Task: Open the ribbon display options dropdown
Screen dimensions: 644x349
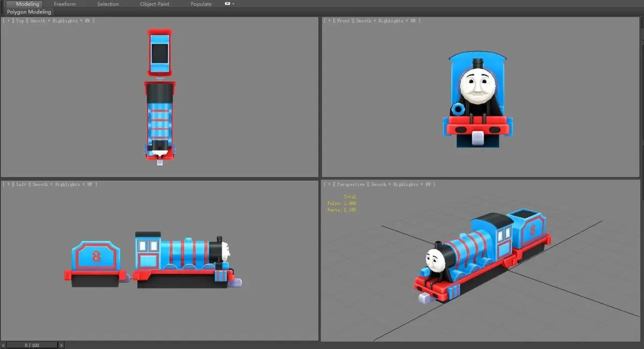Action: 229,4
